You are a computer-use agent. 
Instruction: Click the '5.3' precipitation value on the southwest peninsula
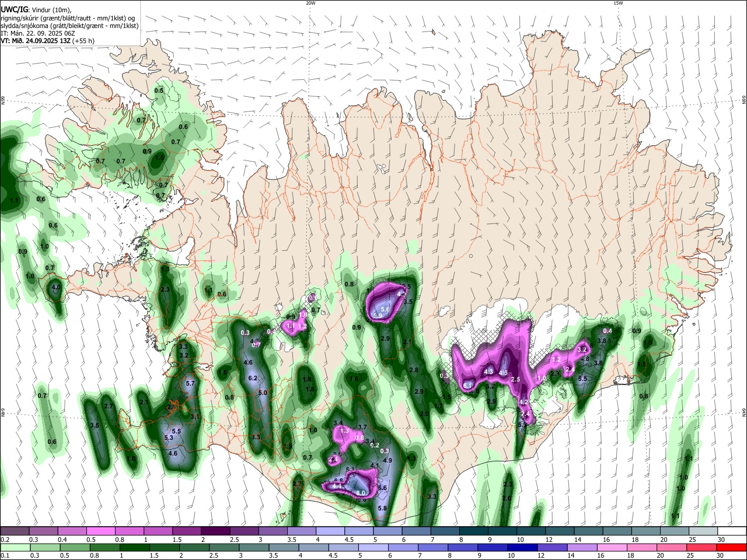click(169, 437)
